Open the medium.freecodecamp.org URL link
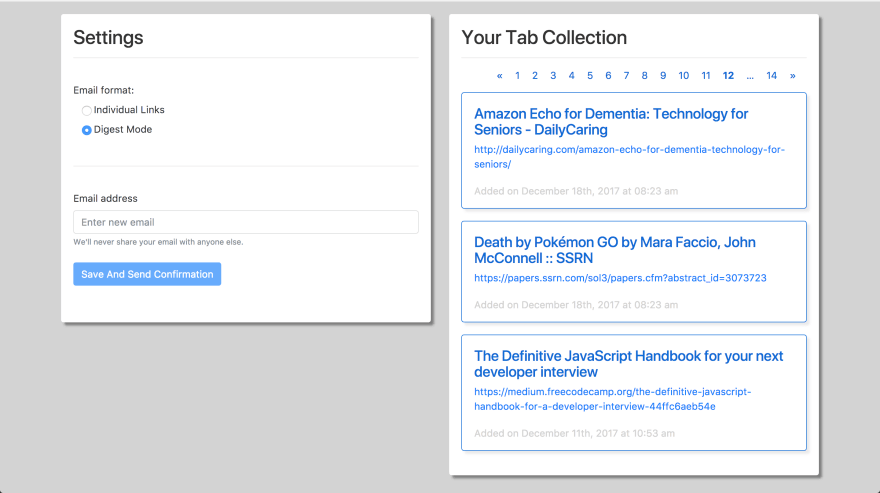 pos(612,399)
